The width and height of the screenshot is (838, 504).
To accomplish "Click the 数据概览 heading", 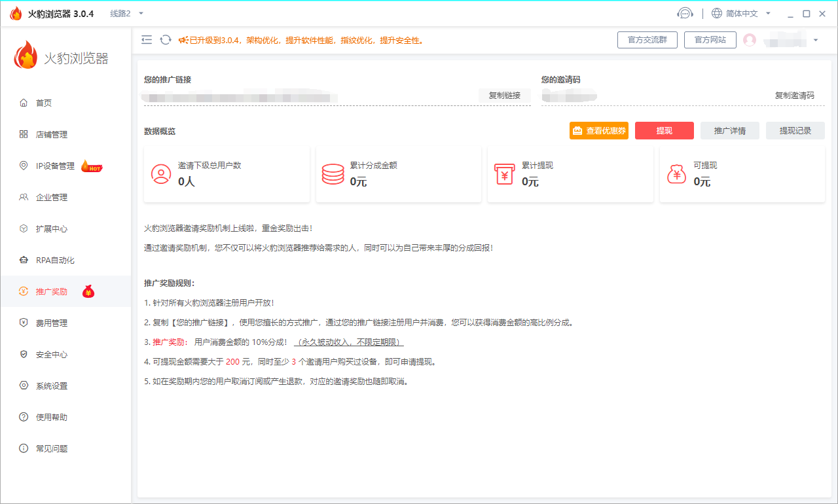I will tap(160, 132).
